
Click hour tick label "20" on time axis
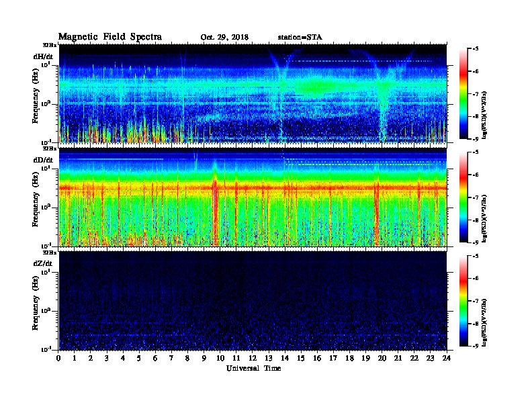tap(382, 358)
